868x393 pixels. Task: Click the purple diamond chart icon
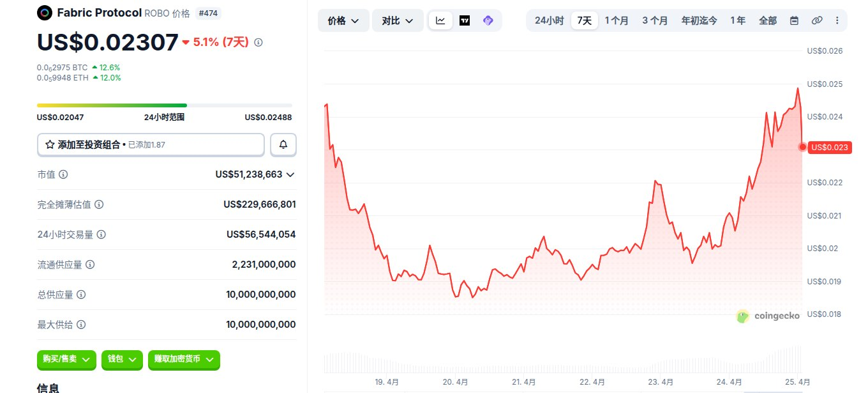488,20
